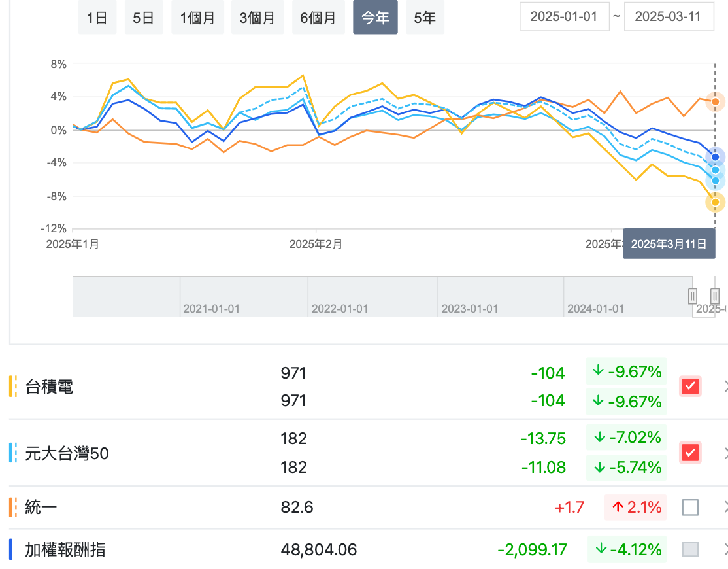The height and width of the screenshot is (569, 728).
Task: Click the yellow 台積電 endpoint dot on chart
Action: 716,203
